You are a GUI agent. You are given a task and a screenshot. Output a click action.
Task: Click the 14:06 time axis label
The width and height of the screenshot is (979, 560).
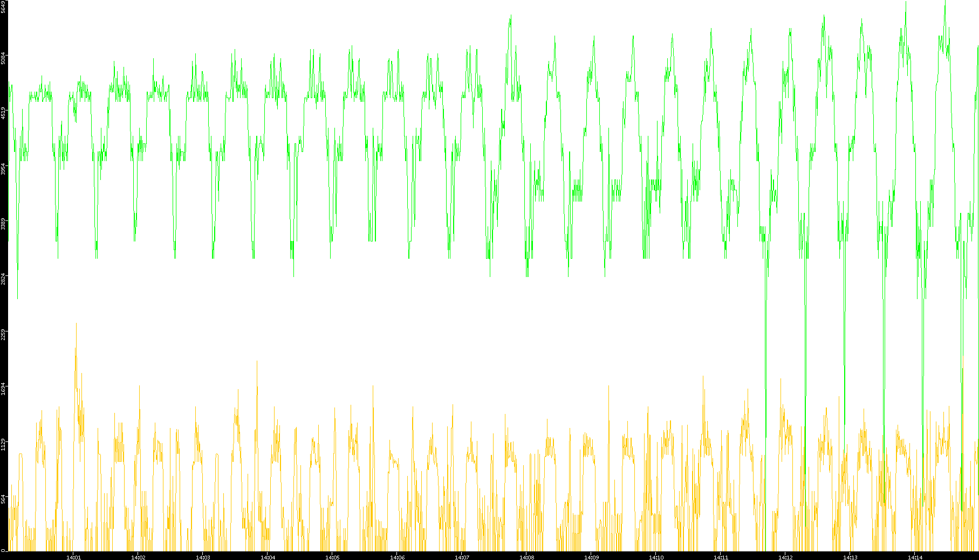point(398,557)
